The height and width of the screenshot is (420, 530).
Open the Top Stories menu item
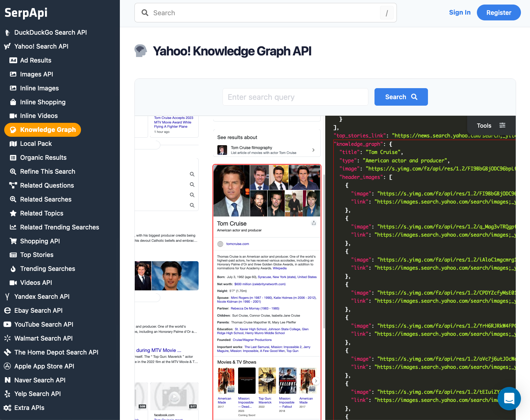point(37,255)
